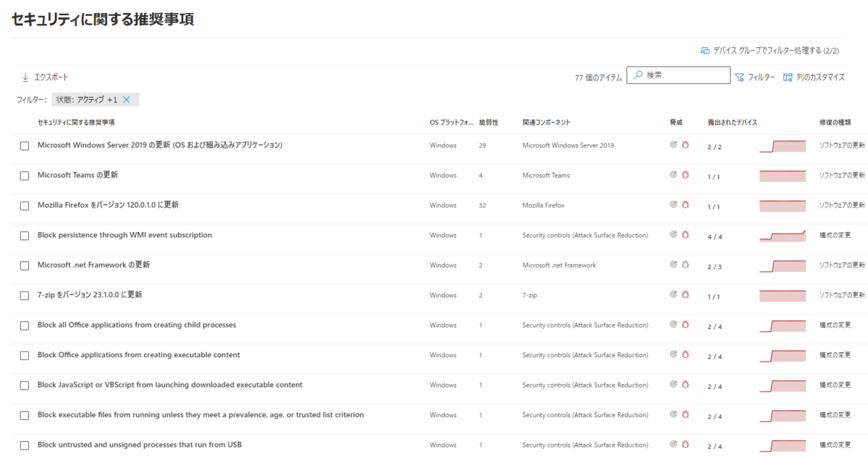Click the エクスポート button label
This screenshot has width=868, height=457.
click(51, 77)
